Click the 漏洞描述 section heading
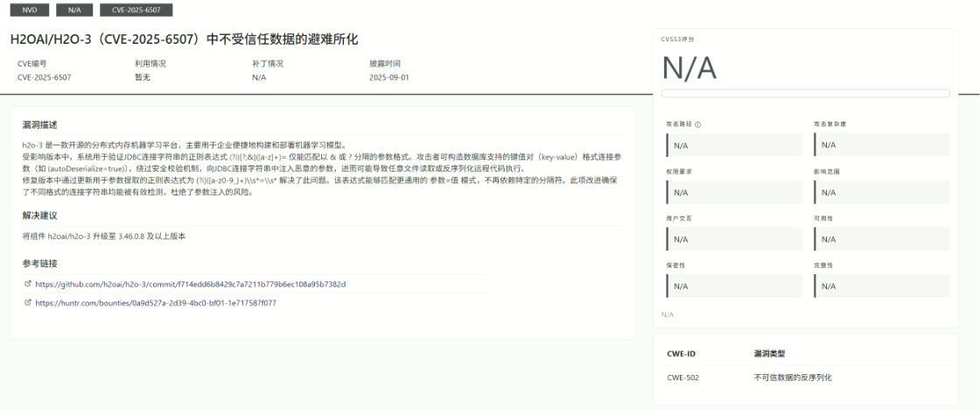Image resolution: width=980 pixels, height=410 pixels. click(x=39, y=125)
